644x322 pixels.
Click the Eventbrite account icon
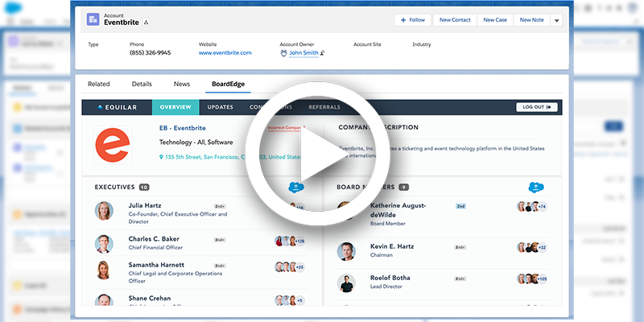click(x=93, y=19)
